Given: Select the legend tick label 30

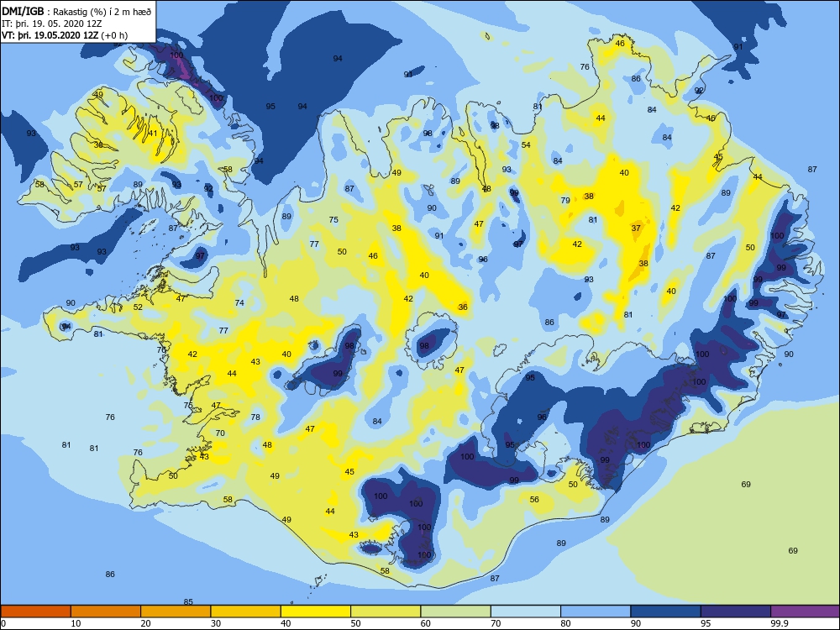Looking at the screenshot, I should (x=216, y=623).
